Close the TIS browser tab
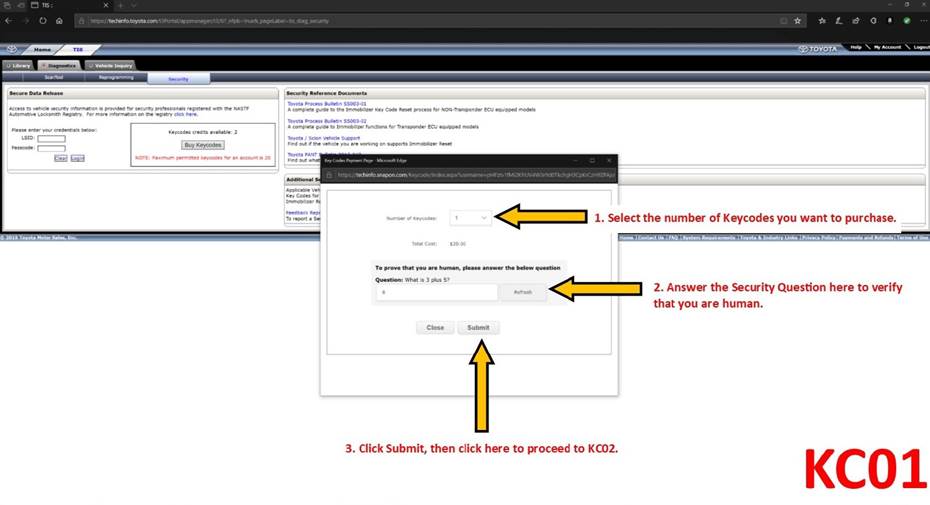The image size is (930, 505). point(106,5)
